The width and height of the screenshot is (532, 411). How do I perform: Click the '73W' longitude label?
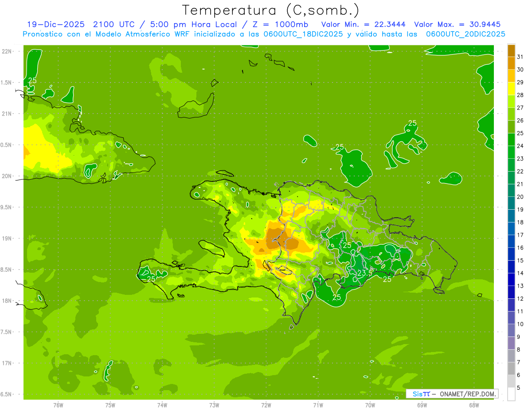214,405
